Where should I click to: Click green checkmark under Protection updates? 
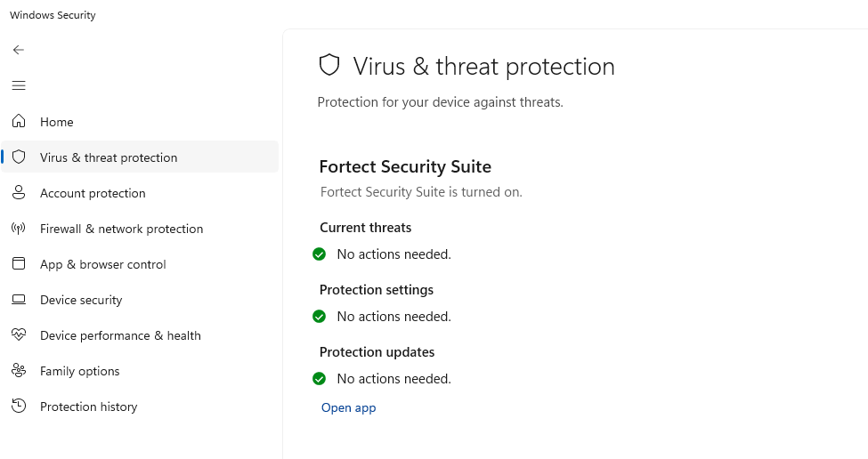click(x=320, y=379)
